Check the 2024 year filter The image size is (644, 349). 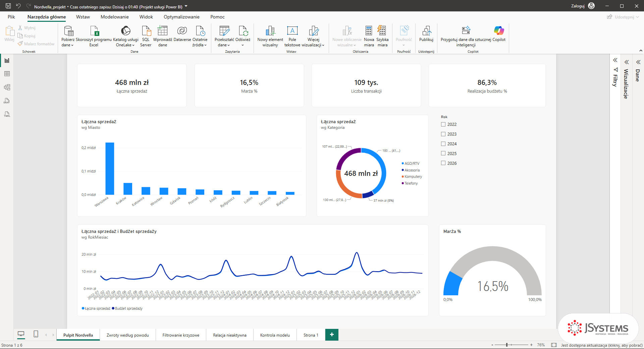(x=443, y=144)
